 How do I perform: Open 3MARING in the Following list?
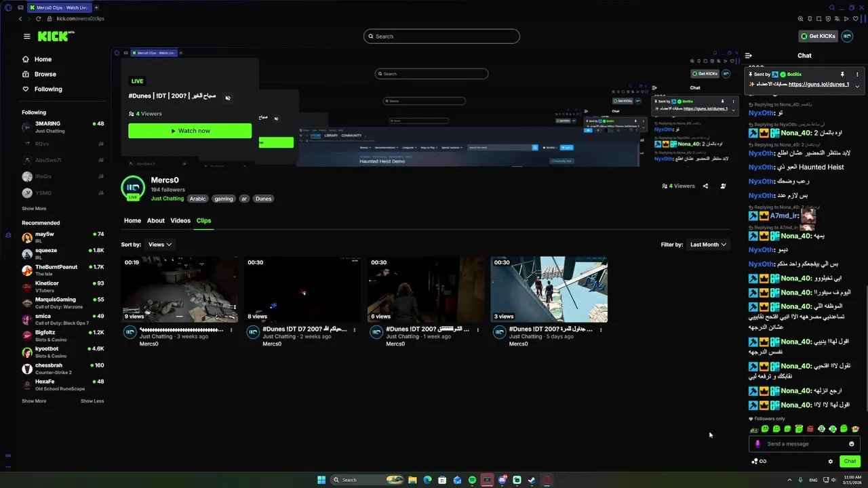click(x=62, y=127)
